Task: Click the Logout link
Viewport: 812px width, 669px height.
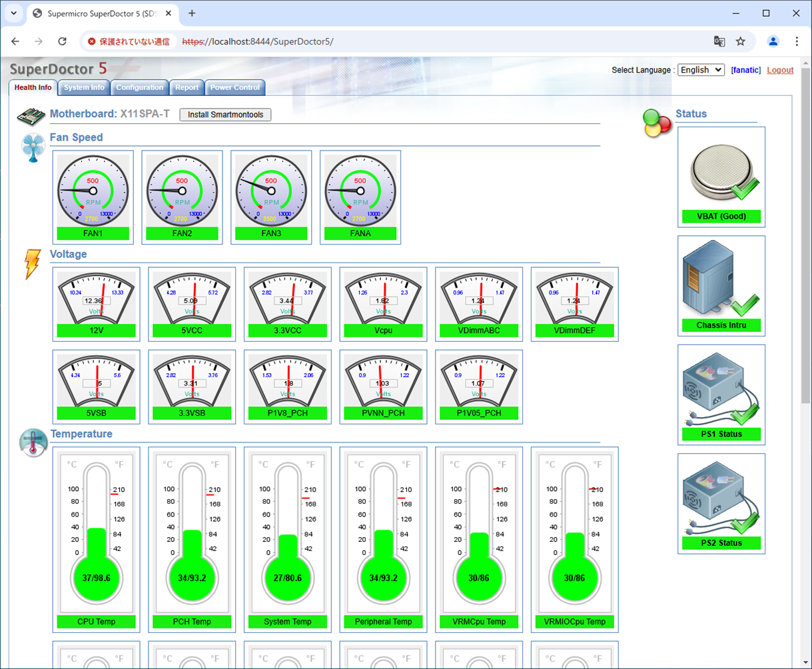Action: [780, 70]
